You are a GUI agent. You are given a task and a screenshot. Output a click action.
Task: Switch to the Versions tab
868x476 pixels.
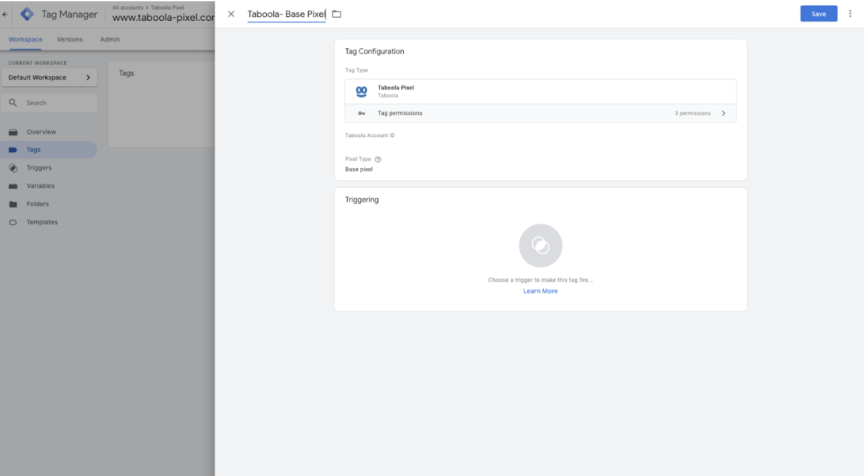(70, 40)
